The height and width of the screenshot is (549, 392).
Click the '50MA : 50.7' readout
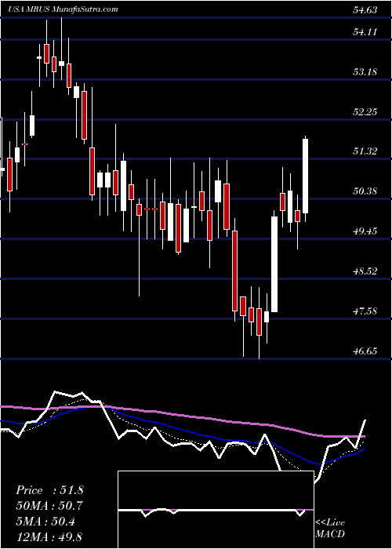tap(49, 506)
